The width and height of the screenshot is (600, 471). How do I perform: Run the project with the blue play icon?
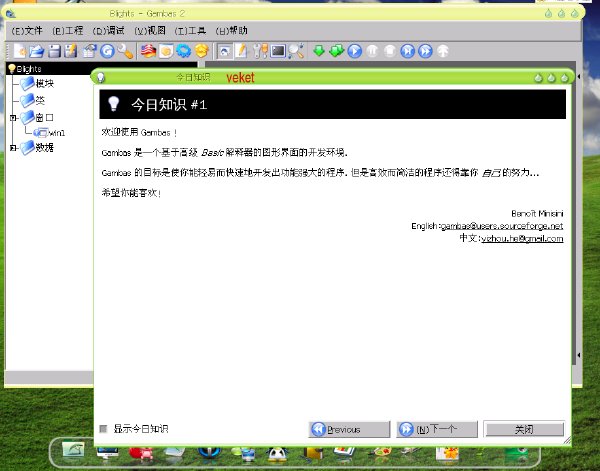[x=355, y=51]
